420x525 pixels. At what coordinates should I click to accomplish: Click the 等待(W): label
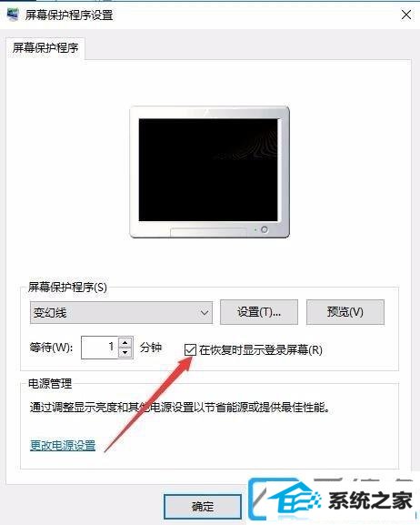51,348
